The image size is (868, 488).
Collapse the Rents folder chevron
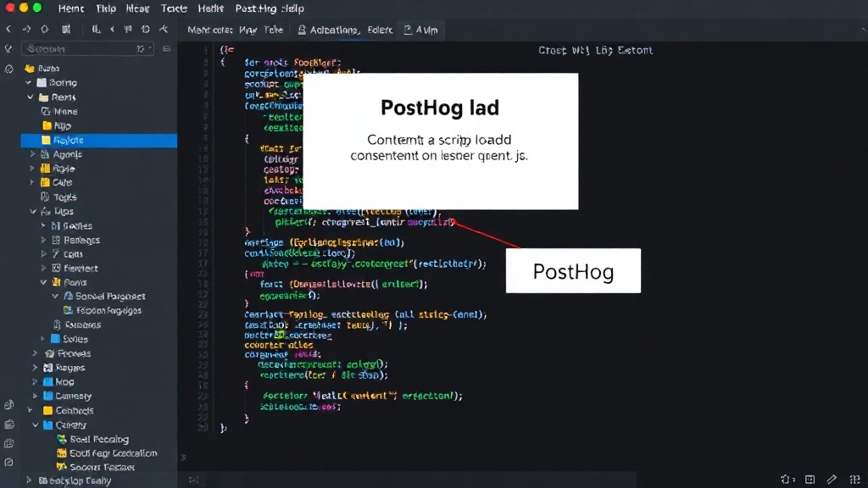(31, 97)
